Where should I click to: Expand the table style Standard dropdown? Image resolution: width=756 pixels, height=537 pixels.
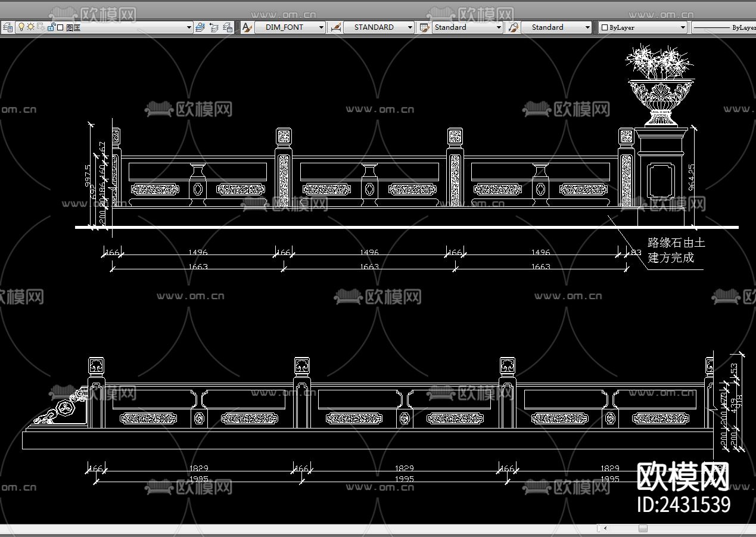point(499,27)
